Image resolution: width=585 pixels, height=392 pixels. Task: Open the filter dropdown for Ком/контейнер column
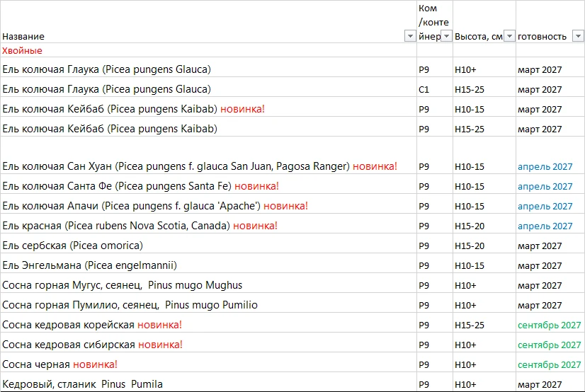(x=447, y=36)
